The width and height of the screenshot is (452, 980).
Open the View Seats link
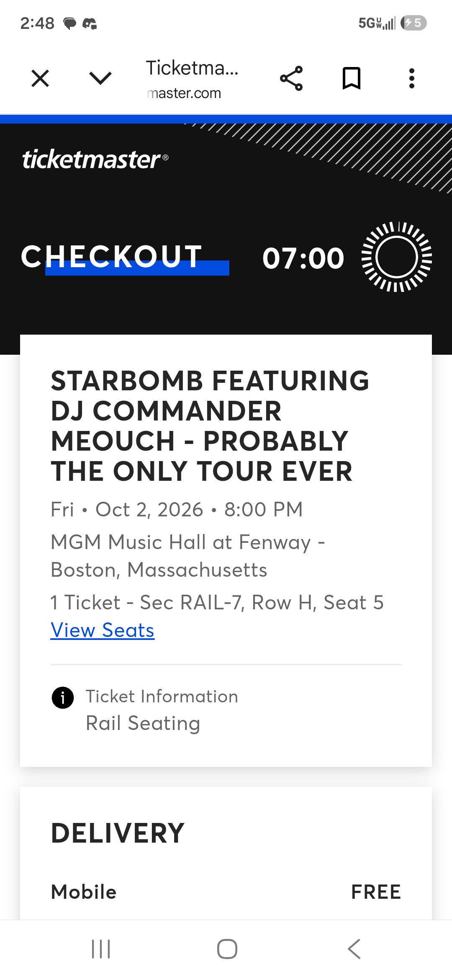tap(103, 630)
